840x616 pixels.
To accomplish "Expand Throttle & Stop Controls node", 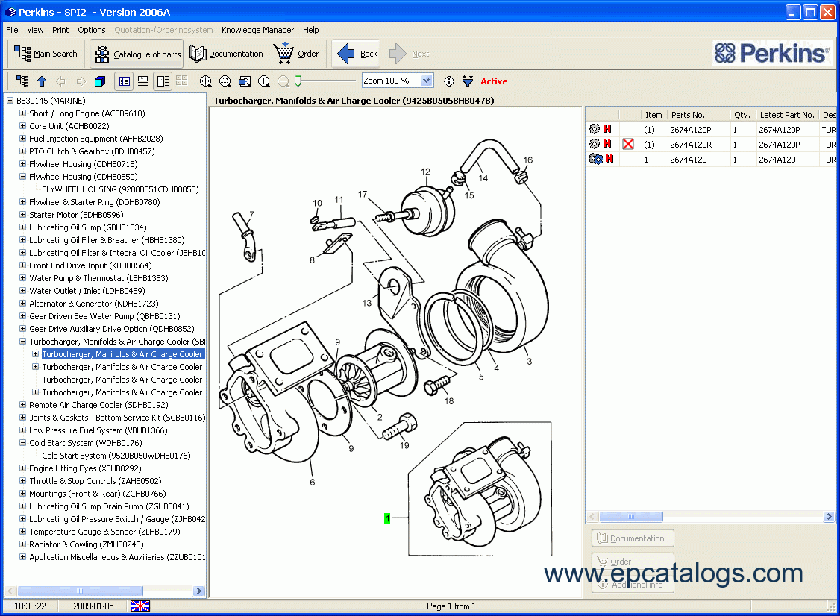I will [22, 480].
